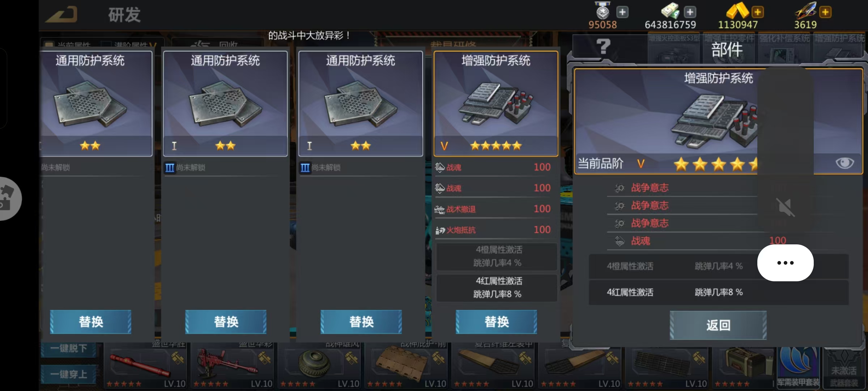The image size is (868, 391).
Task: Add rockets via plus beside 3619
Action: 825,12
